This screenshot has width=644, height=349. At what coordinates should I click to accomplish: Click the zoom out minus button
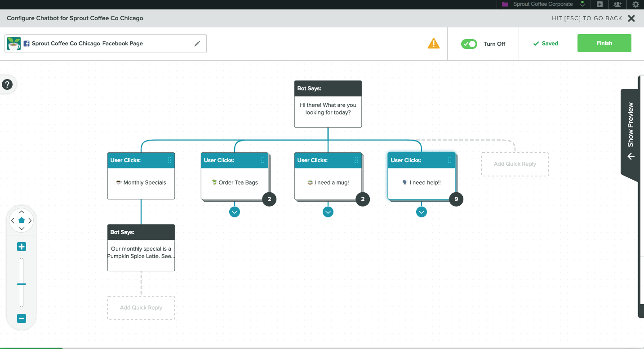tap(22, 318)
